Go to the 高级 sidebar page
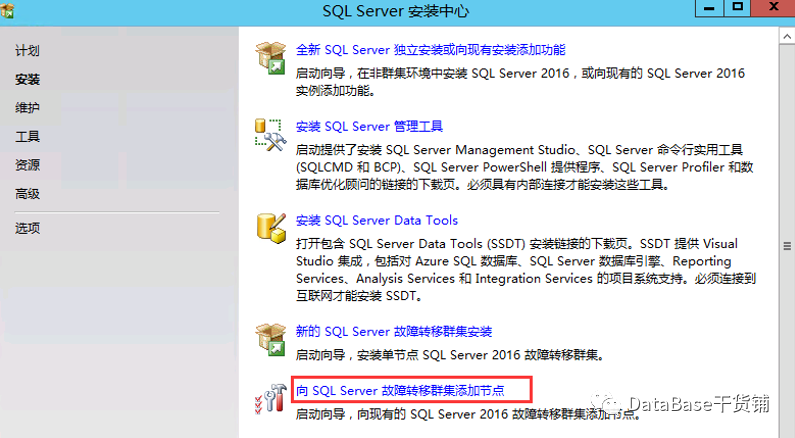 tap(27, 194)
